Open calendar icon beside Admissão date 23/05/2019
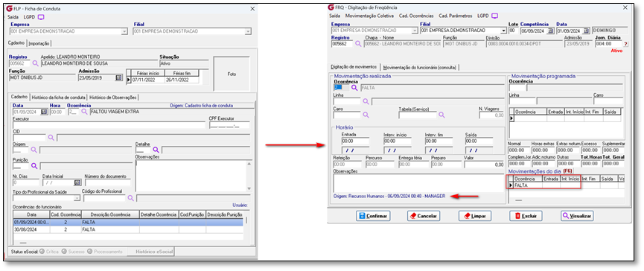The image size is (644, 271). click(119, 77)
